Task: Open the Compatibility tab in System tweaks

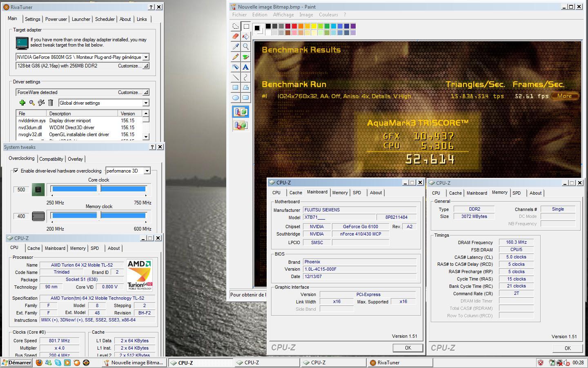Action: (51, 159)
